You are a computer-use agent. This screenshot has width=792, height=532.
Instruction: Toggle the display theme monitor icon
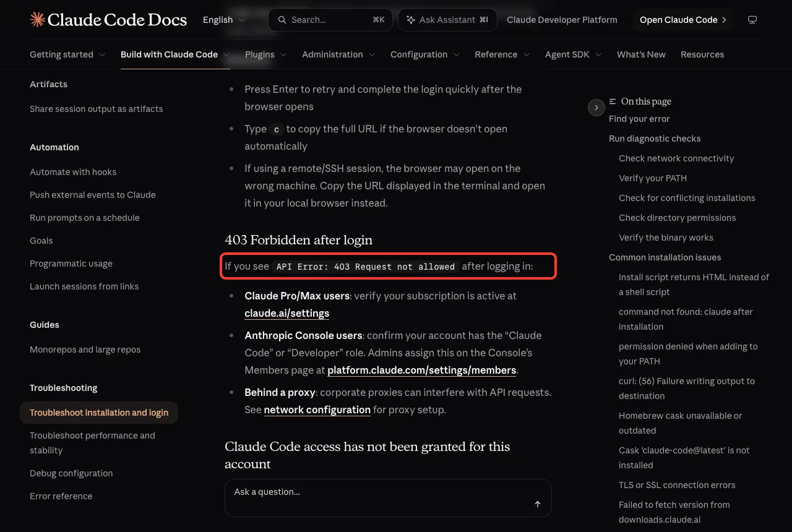(x=752, y=20)
